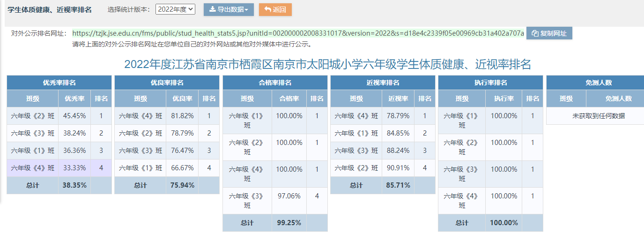Click the 78.79% good rate cell for 六年级《2》班
Screen dimensions: 644x235
point(182,133)
